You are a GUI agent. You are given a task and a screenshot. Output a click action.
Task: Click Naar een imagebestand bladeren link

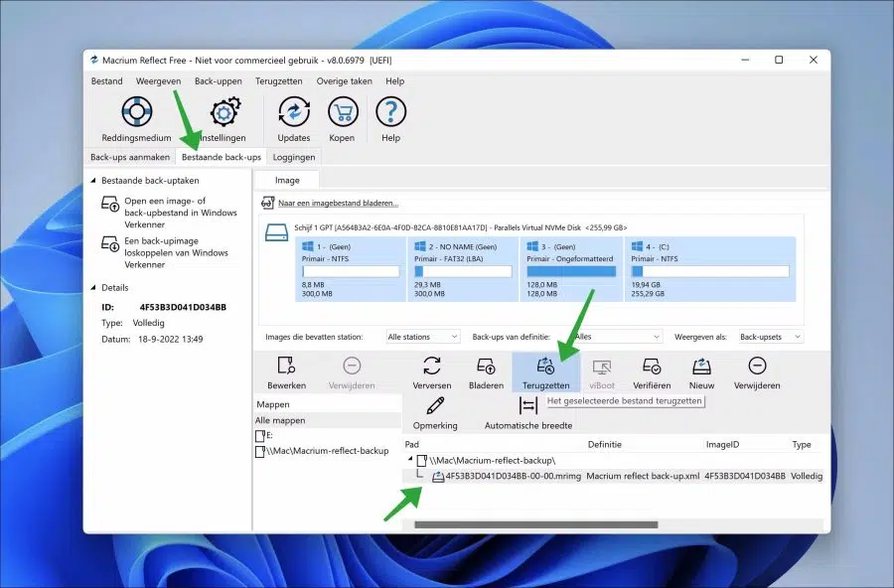(x=338, y=203)
